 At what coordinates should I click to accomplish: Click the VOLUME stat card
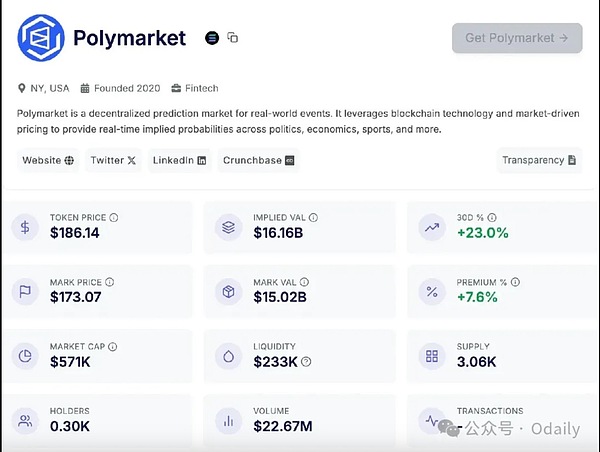(x=296, y=419)
